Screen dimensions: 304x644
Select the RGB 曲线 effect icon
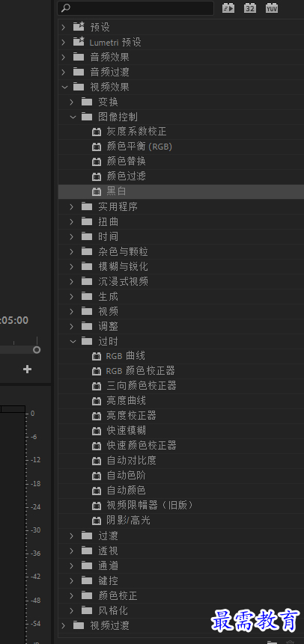(97, 356)
